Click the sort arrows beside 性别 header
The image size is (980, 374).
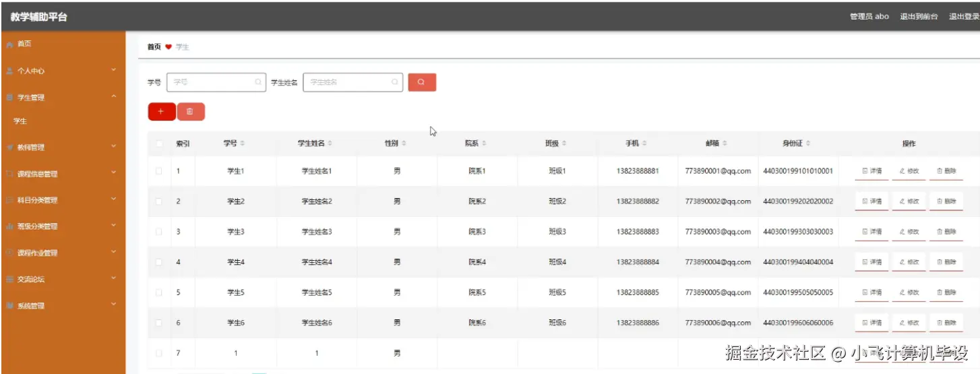[404, 144]
